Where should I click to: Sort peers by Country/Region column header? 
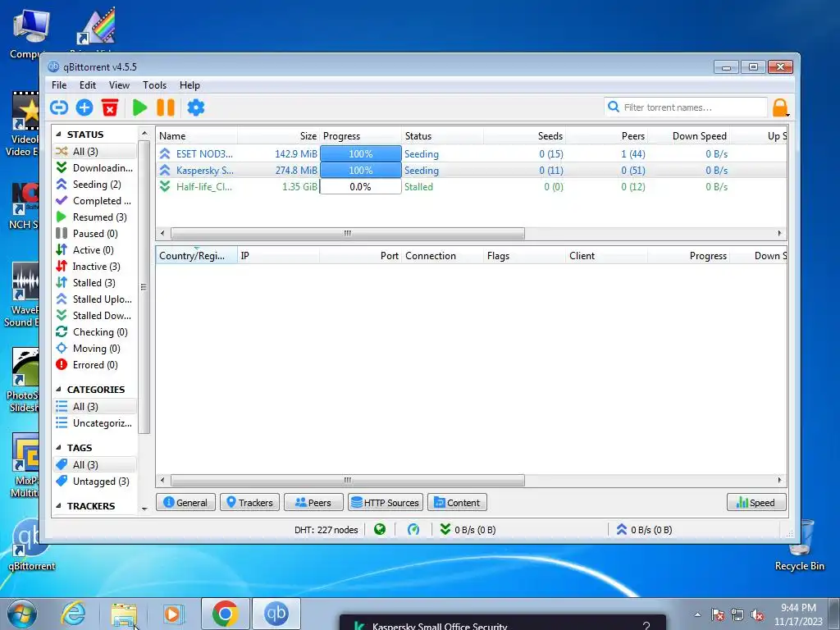coord(197,256)
